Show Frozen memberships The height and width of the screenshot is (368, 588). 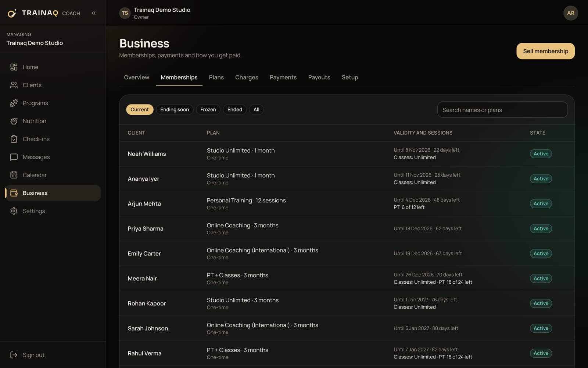[x=208, y=110]
